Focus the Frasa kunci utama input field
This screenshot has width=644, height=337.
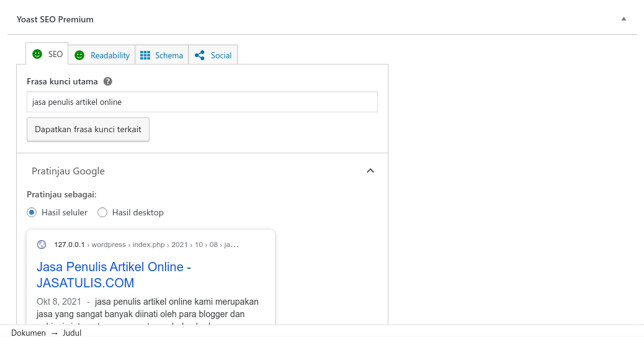pyautogui.click(x=202, y=102)
